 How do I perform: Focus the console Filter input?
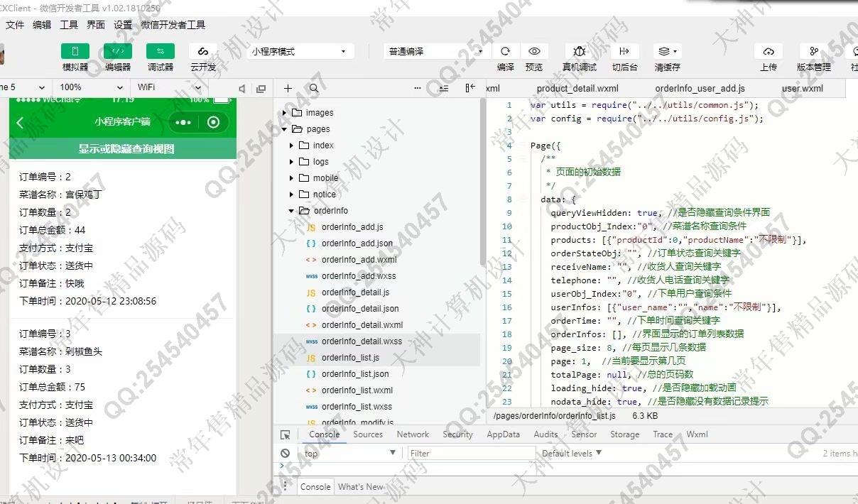(472, 453)
